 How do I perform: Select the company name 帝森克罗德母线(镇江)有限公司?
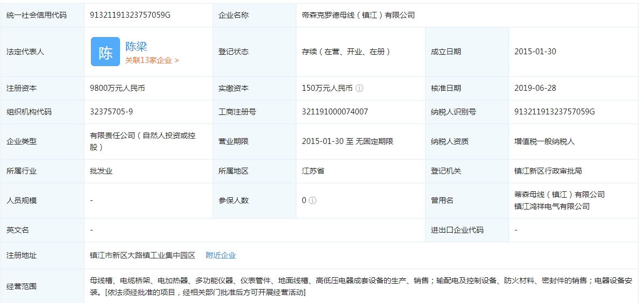(358, 15)
